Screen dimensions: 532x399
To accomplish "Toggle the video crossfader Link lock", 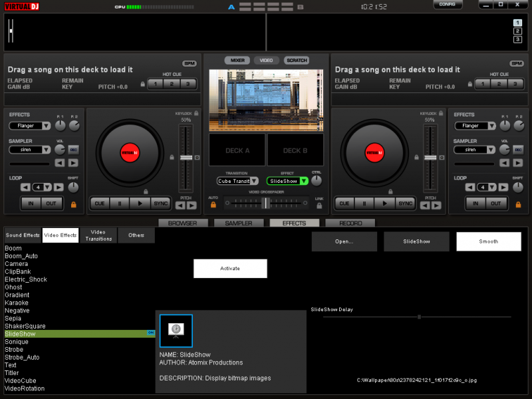I will coord(319,205).
